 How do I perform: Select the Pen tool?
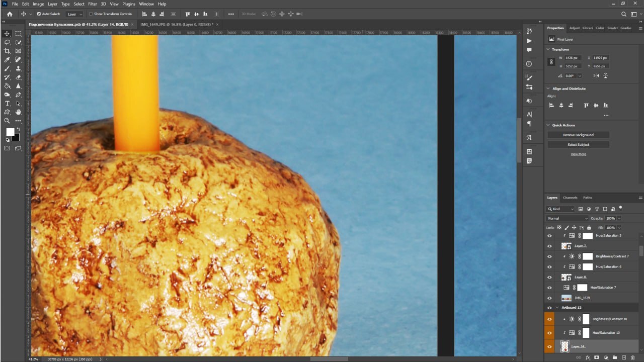coord(18,95)
